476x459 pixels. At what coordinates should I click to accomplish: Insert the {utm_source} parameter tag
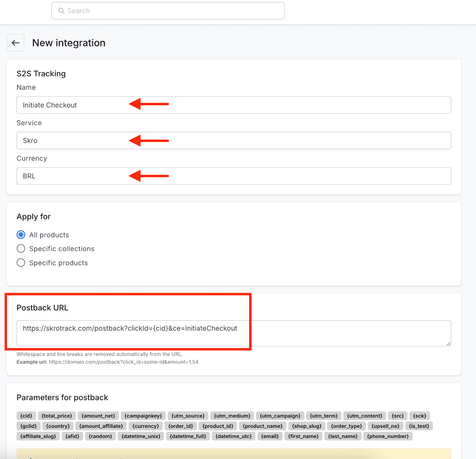click(x=188, y=416)
